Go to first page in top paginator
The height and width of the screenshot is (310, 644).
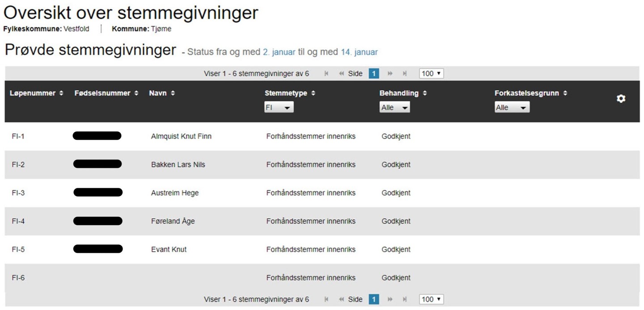point(326,74)
